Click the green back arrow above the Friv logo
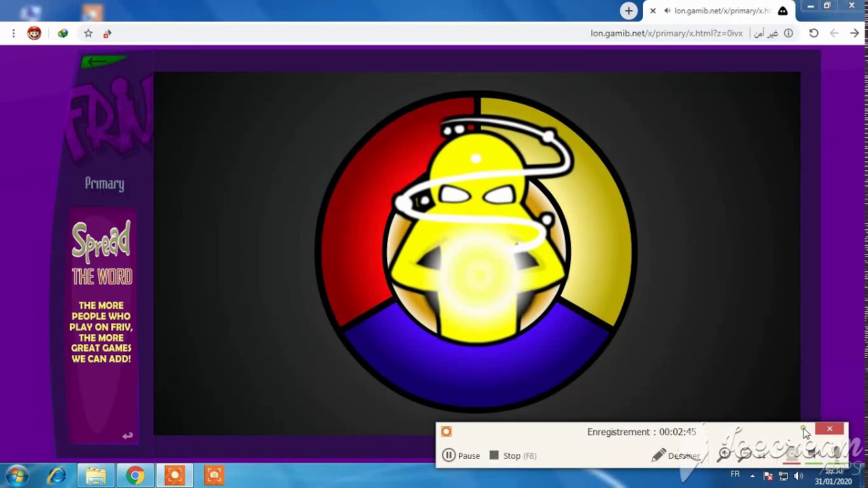Screen dimensions: 868x488 tap(102, 62)
